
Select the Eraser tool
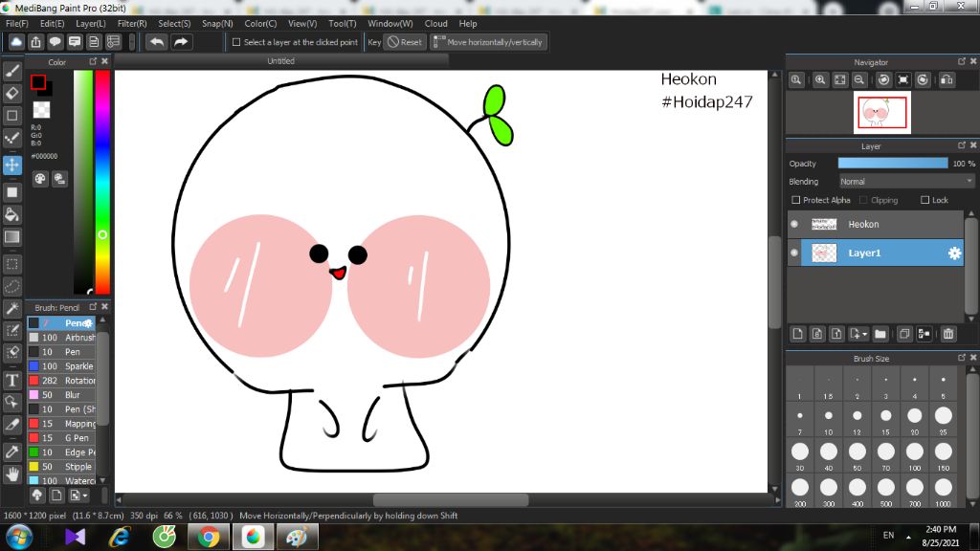[x=11, y=93]
